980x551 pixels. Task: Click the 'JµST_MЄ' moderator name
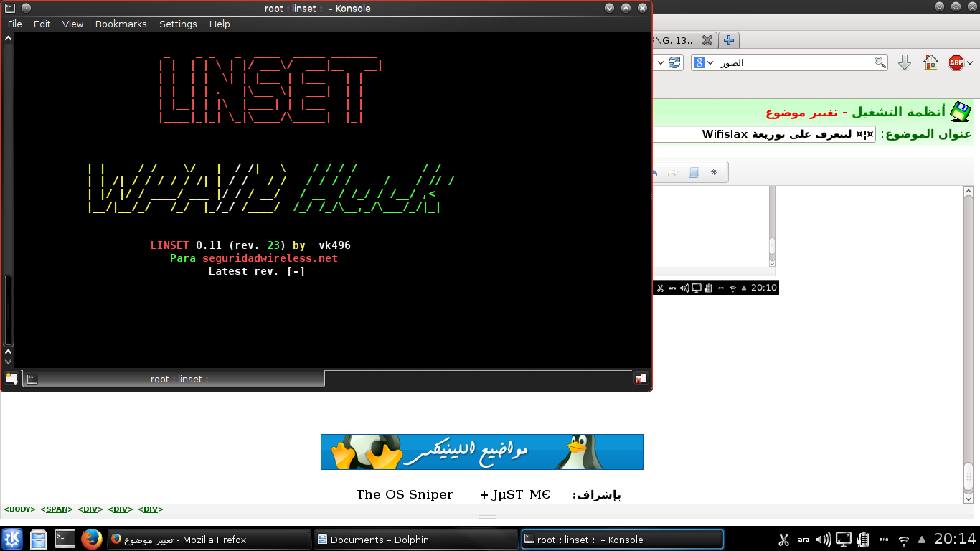coord(522,494)
